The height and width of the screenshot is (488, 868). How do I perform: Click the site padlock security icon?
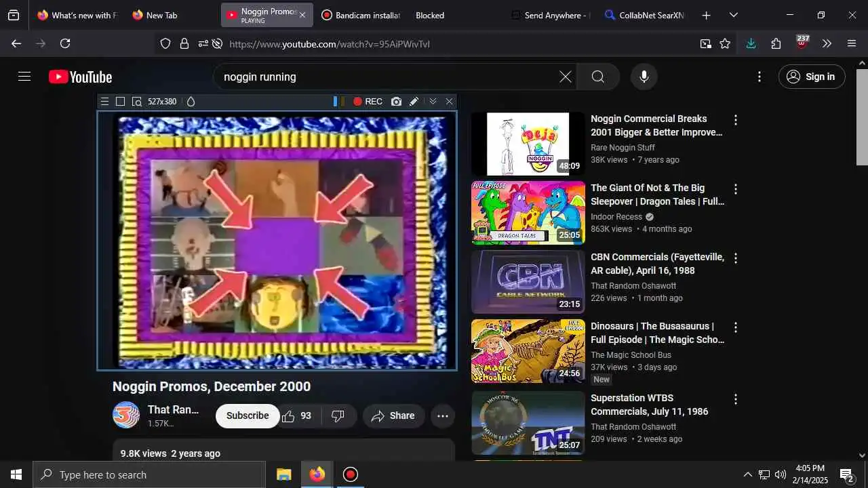(184, 43)
